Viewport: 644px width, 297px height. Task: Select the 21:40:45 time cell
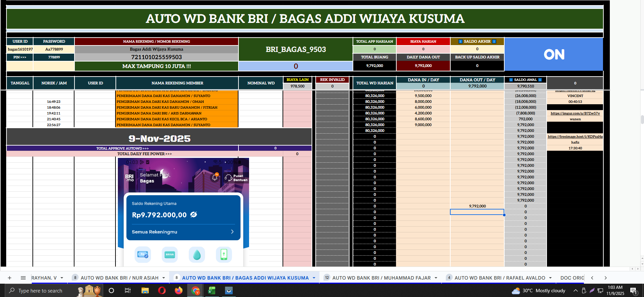tap(54, 119)
